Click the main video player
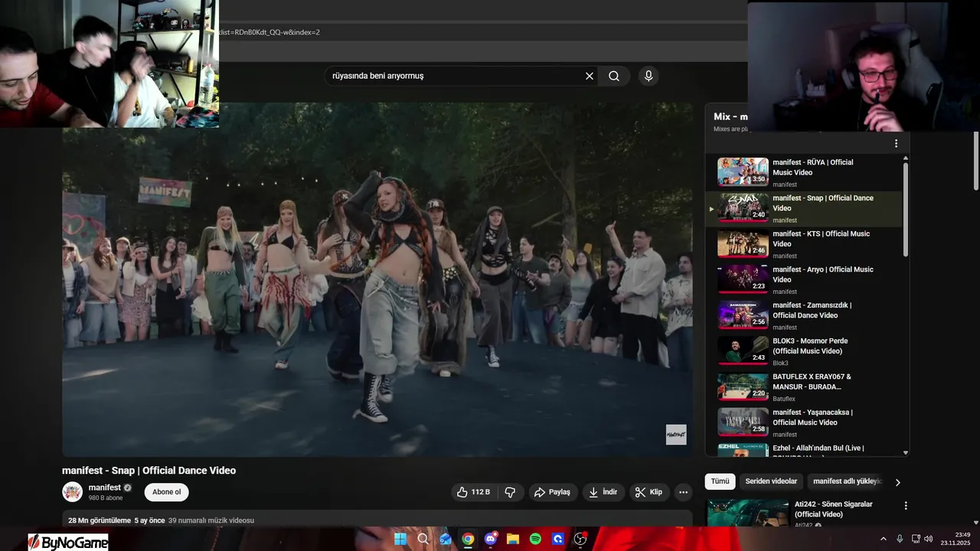Image resolution: width=980 pixels, height=551 pixels. click(x=377, y=280)
